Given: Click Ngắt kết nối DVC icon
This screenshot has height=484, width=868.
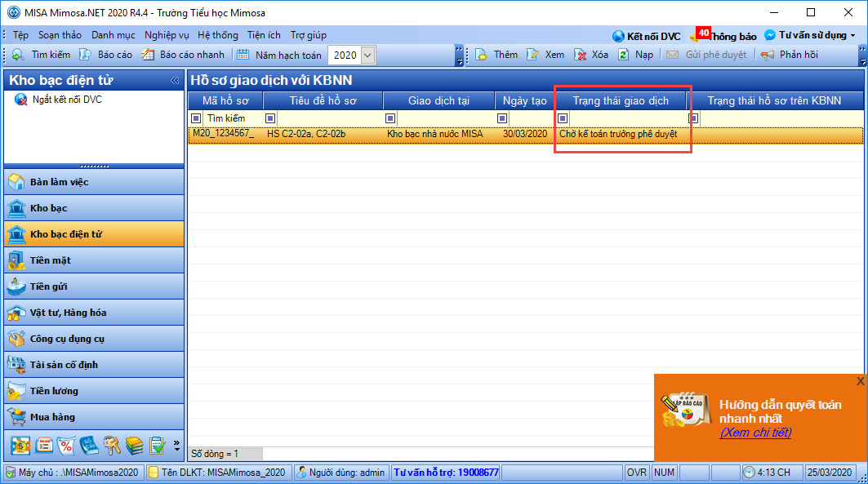Looking at the screenshot, I should coord(21,100).
